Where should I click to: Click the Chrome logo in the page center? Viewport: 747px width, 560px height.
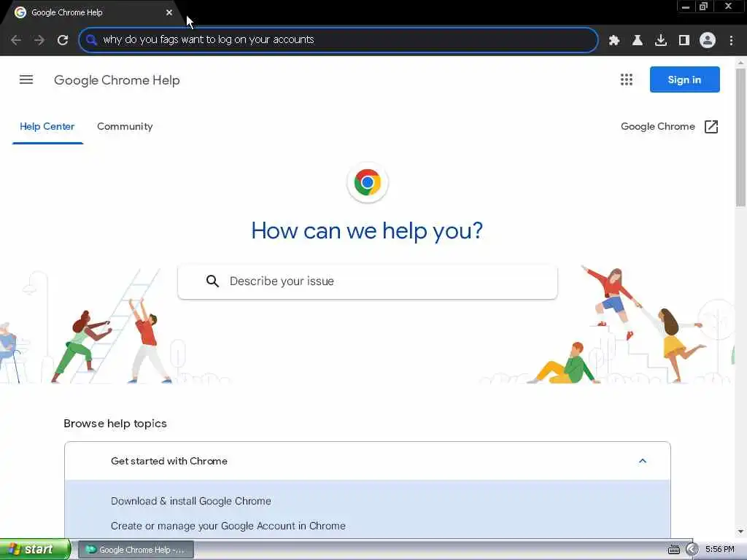click(x=368, y=182)
